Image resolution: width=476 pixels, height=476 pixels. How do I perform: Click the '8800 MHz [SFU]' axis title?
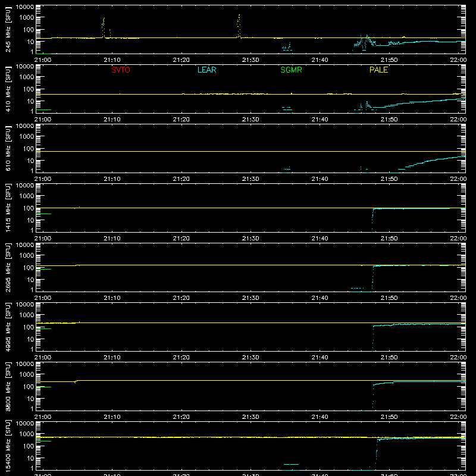tap(8, 386)
